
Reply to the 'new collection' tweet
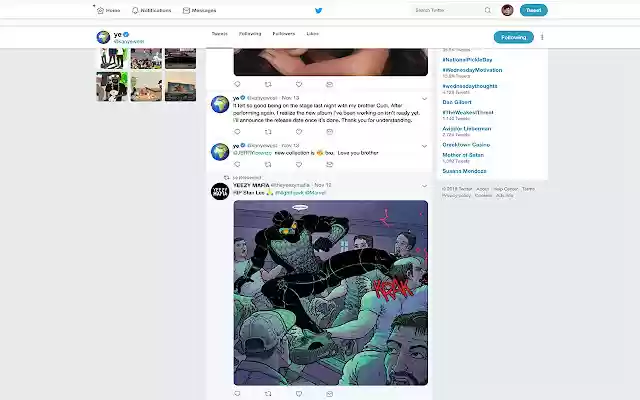tap(237, 164)
